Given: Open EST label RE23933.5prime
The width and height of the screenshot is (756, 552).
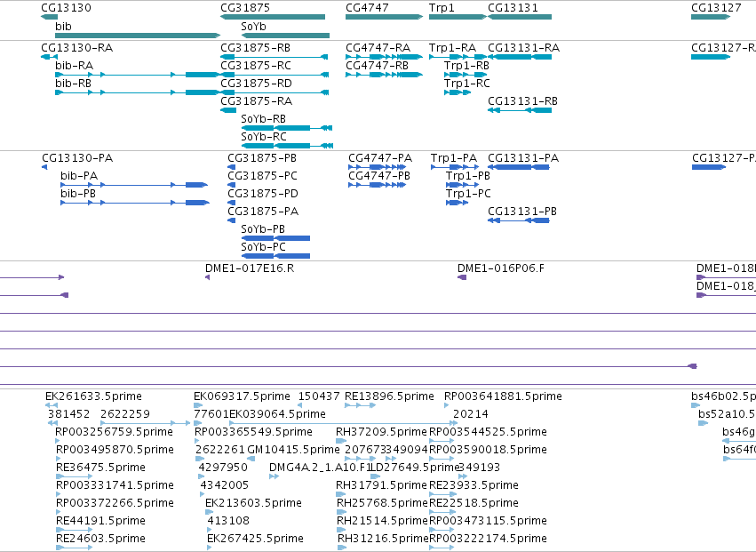Looking at the screenshot, I should coord(474,485).
